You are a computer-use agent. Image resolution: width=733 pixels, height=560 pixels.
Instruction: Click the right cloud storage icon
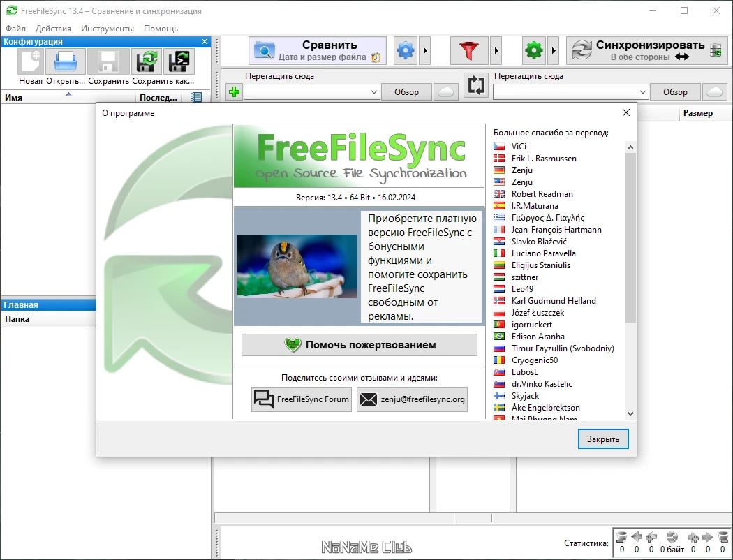click(x=715, y=92)
